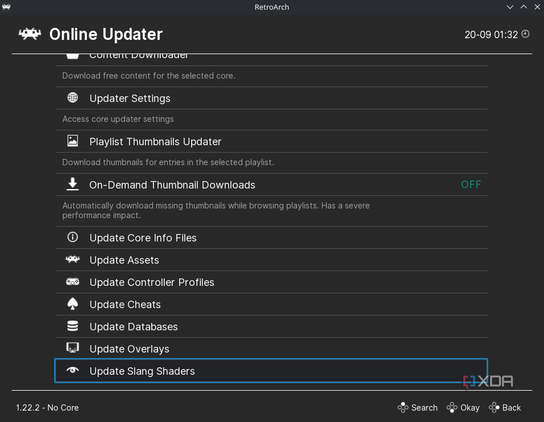Click the database stack icon for Update Databases
The width and height of the screenshot is (544, 422).
[x=73, y=326]
